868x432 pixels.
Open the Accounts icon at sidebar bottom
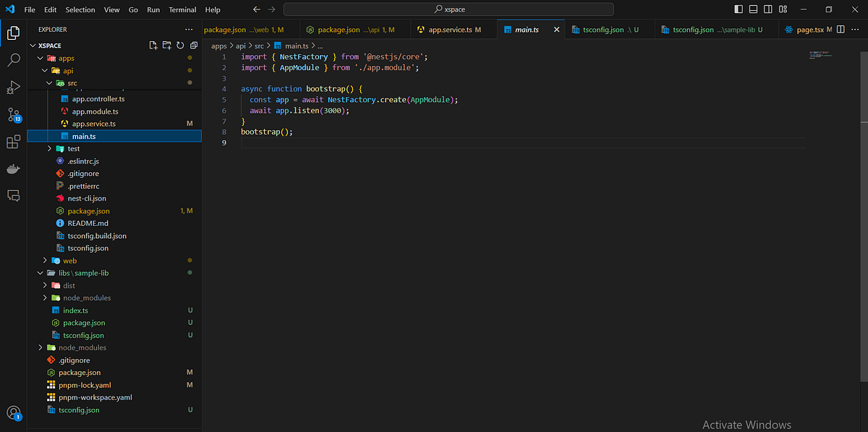point(13,412)
